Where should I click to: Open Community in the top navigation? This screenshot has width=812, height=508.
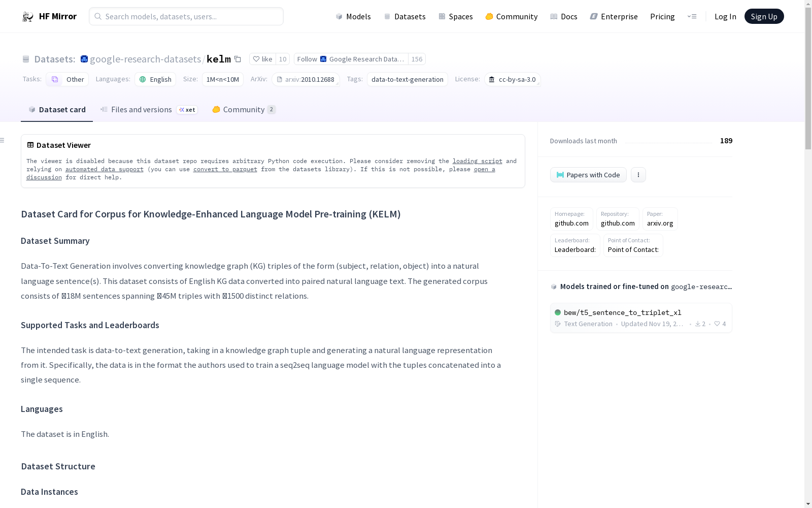[512, 16]
